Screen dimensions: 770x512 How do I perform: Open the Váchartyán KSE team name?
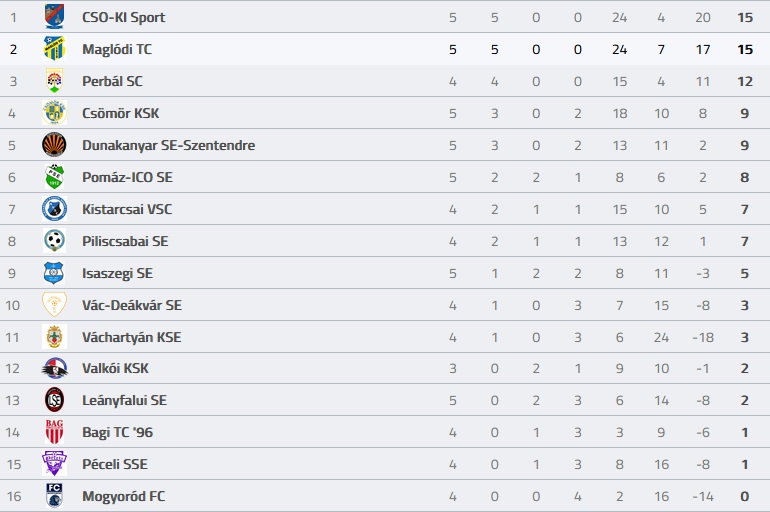pos(132,337)
